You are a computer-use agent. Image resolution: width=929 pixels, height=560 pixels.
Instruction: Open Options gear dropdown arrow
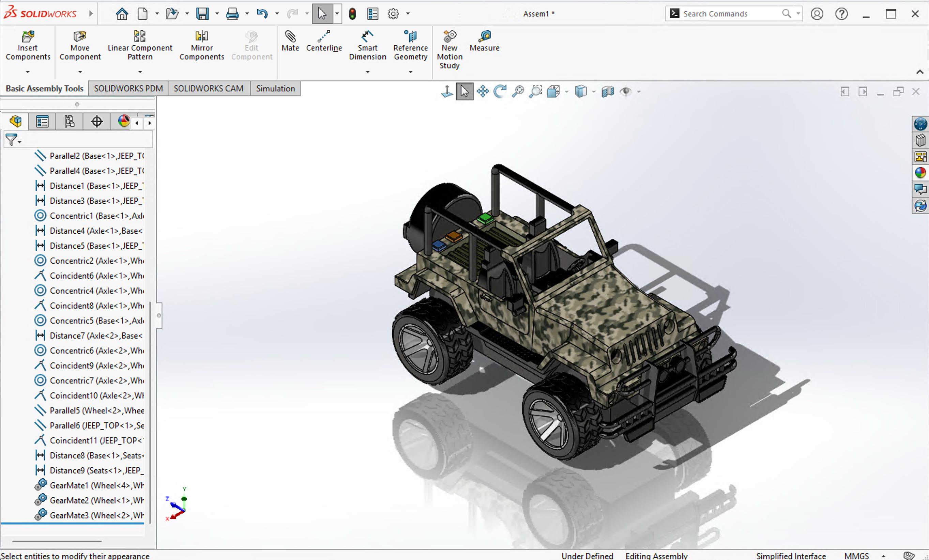click(x=408, y=14)
